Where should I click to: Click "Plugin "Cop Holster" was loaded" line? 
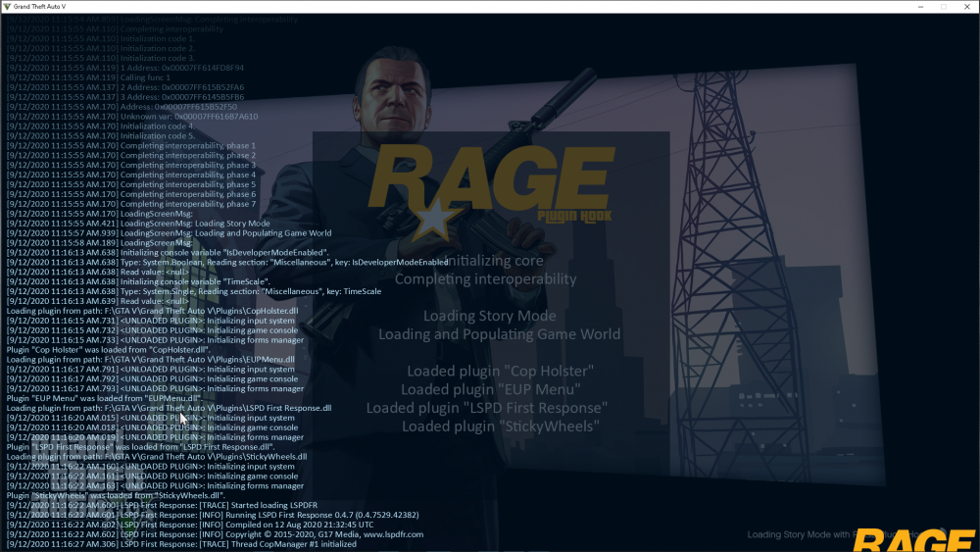108,349
